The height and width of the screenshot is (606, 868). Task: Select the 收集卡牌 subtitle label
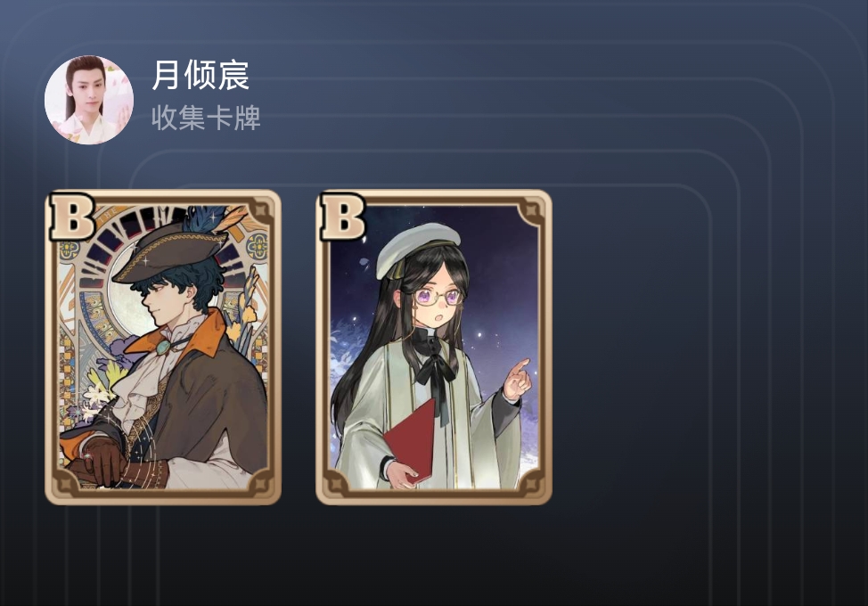point(206,118)
